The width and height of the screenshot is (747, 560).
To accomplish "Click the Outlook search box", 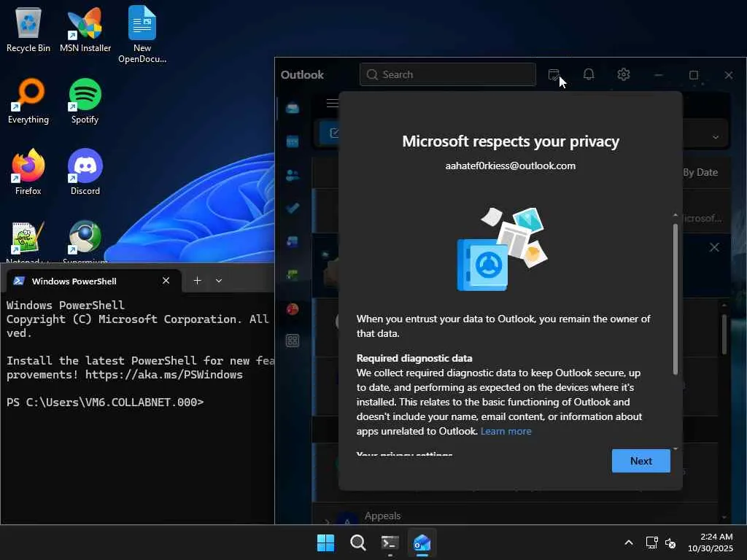I will tap(448, 75).
